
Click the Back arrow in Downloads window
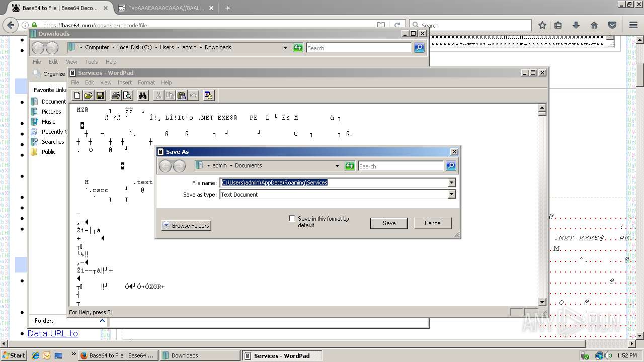click(x=38, y=48)
